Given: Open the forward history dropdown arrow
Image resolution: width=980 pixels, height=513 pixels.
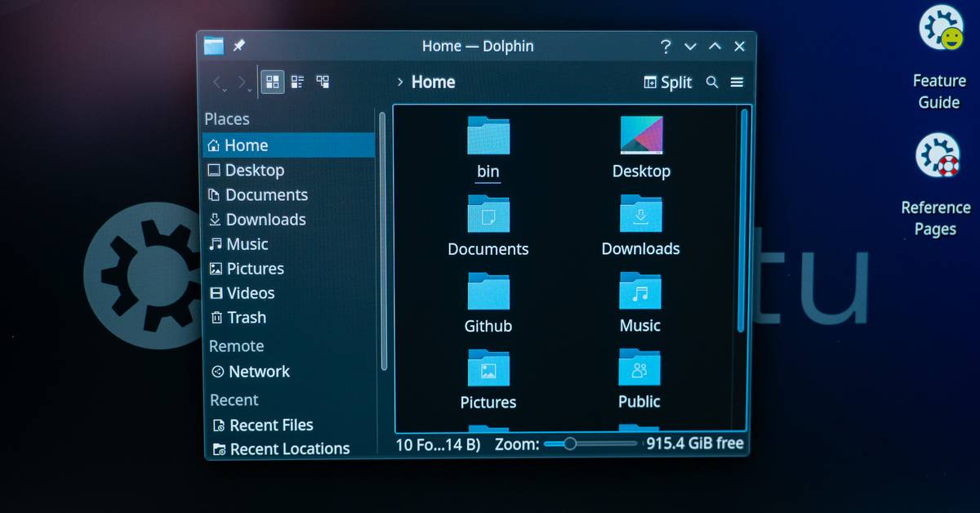Looking at the screenshot, I should [x=250, y=90].
